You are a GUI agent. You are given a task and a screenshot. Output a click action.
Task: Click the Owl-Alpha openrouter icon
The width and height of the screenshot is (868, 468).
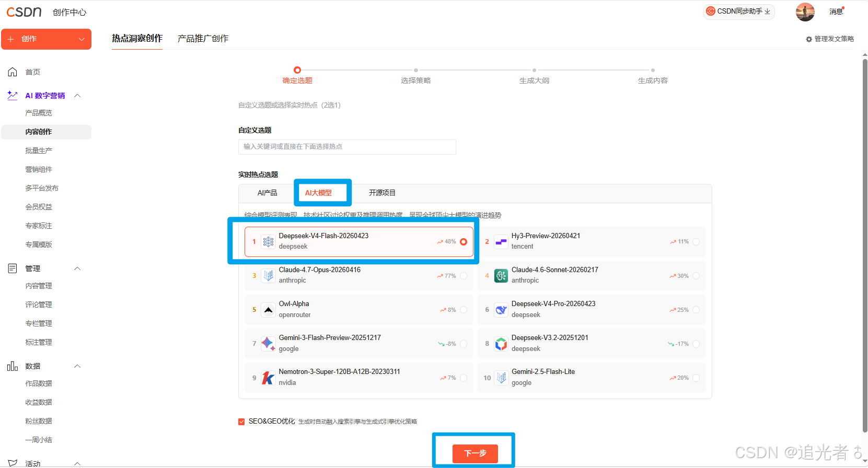268,310
